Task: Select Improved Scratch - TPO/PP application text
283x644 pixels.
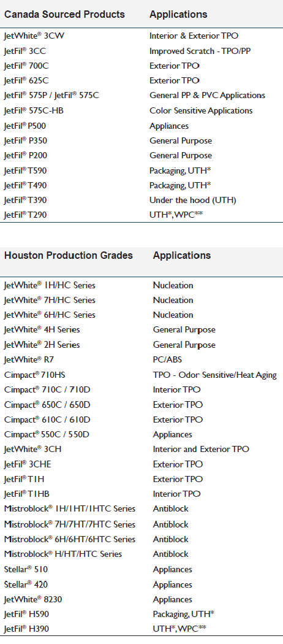Action: point(200,51)
